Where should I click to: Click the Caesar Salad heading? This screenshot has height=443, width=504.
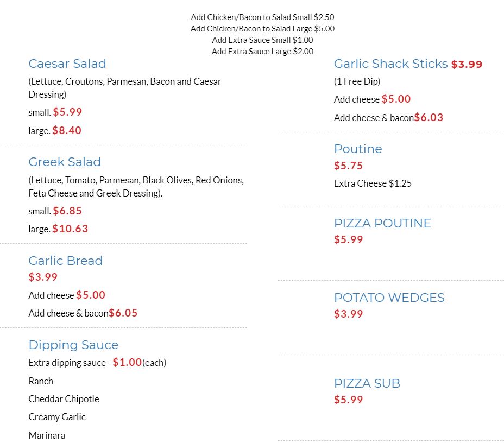67,64
